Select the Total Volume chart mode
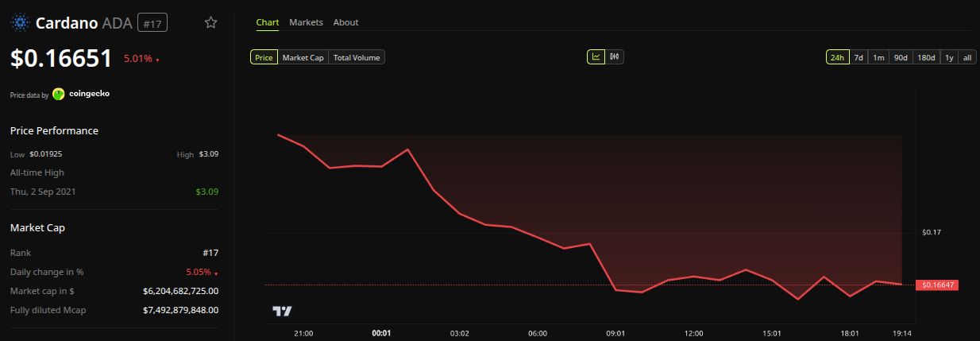980x341 pixels. tap(357, 57)
